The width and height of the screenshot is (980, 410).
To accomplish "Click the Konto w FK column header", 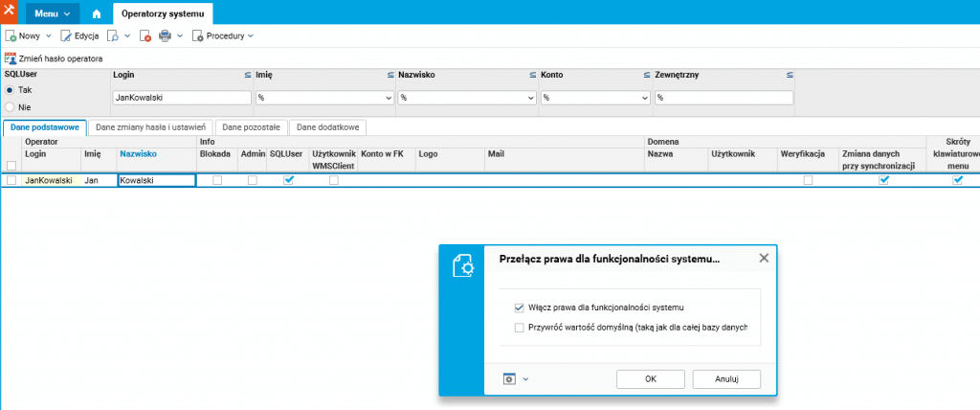I will click(382, 153).
